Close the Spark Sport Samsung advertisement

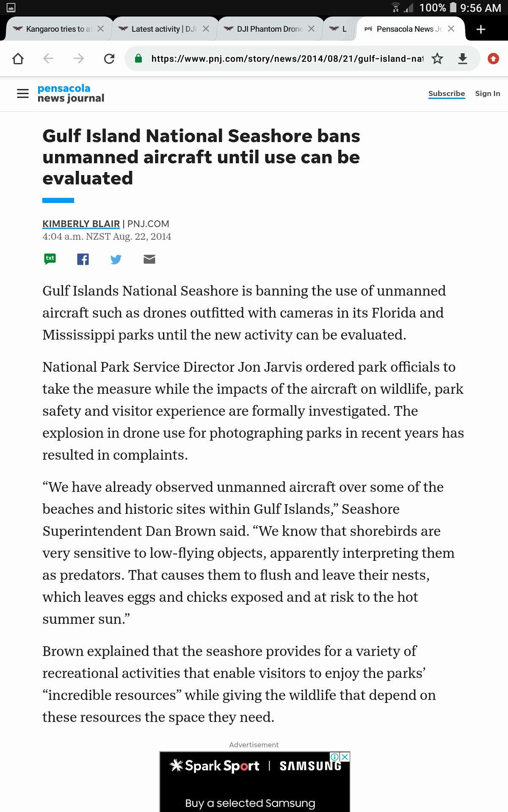[345, 757]
